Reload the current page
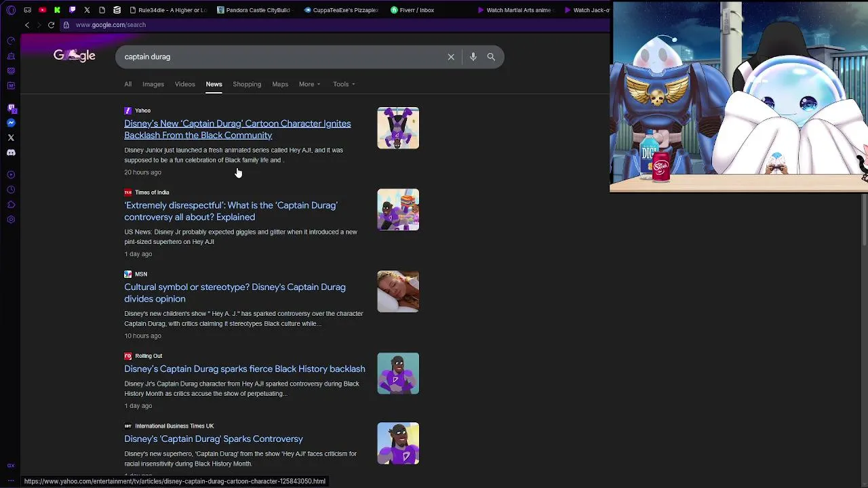 click(x=51, y=25)
